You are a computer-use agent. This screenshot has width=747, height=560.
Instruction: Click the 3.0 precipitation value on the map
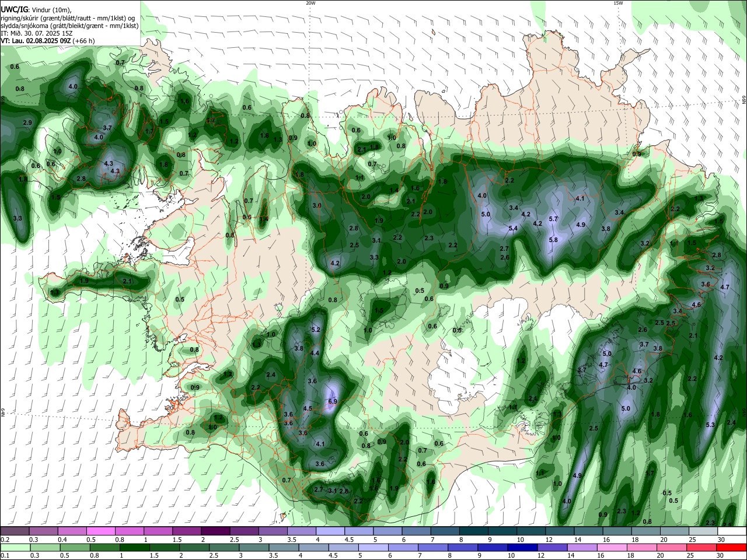[317, 206]
